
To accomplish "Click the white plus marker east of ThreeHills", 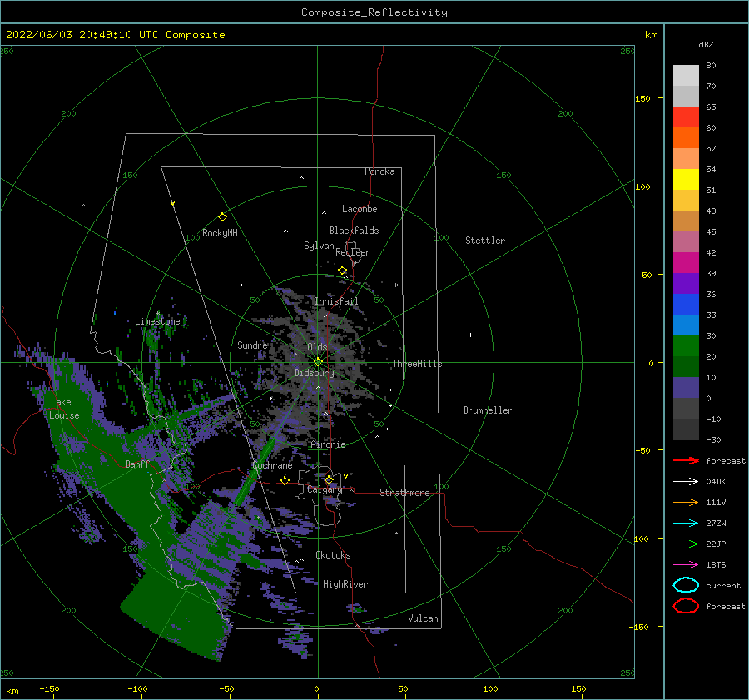I will (x=470, y=335).
